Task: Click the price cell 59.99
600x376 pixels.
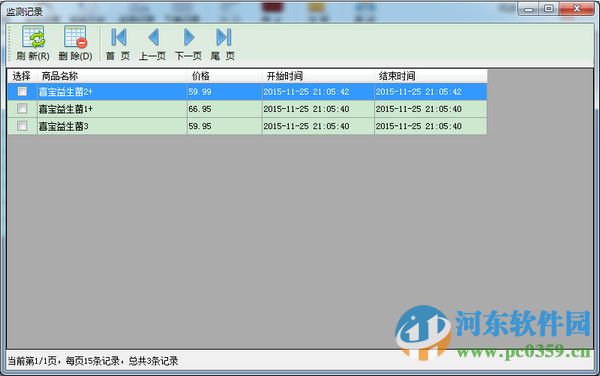Action: click(x=224, y=92)
